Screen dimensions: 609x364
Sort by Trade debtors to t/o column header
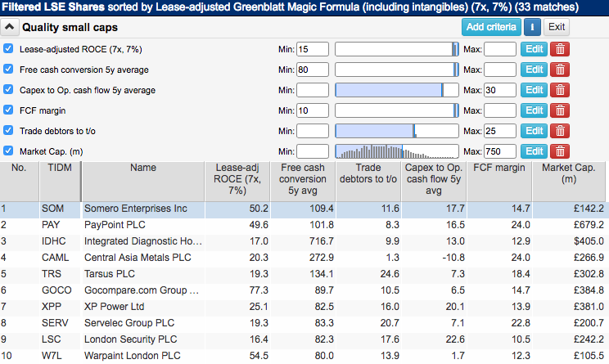(368, 182)
